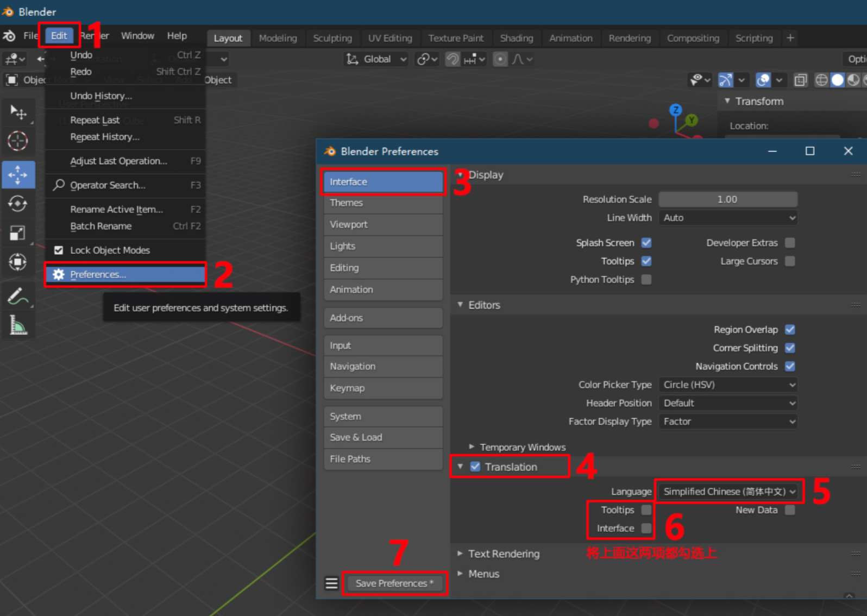The height and width of the screenshot is (616, 867).
Task: Select the Select Box tool
Action: coord(18,112)
